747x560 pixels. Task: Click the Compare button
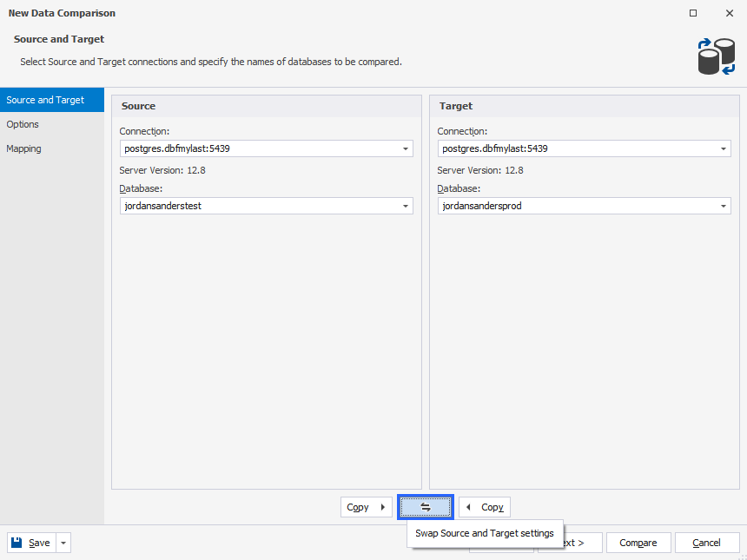click(x=638, y=542)
